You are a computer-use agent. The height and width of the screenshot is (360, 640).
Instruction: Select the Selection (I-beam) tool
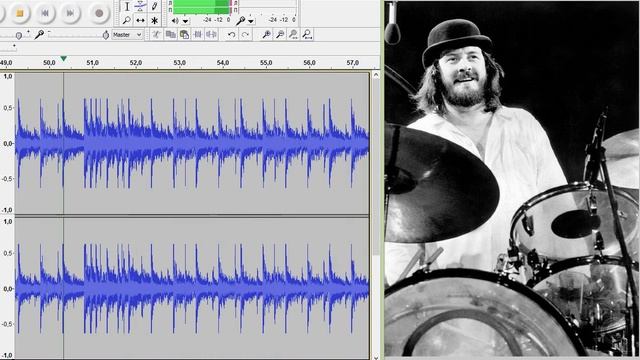pos(127,7)
